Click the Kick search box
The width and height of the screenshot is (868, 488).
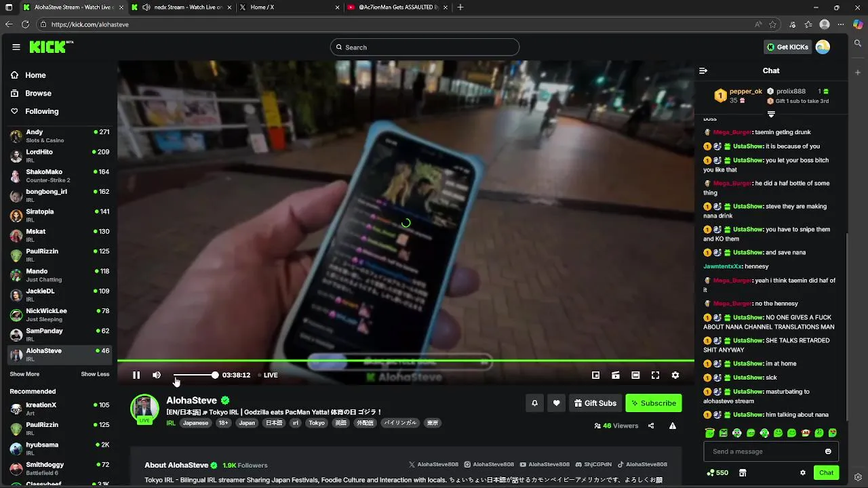pyautogui.click(x=425, y=47)
